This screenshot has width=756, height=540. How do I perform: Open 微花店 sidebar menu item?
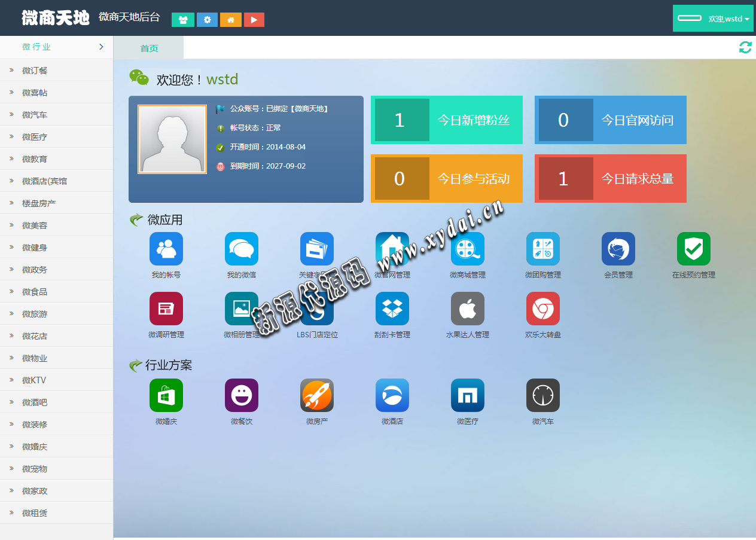[x=56, y=335]
